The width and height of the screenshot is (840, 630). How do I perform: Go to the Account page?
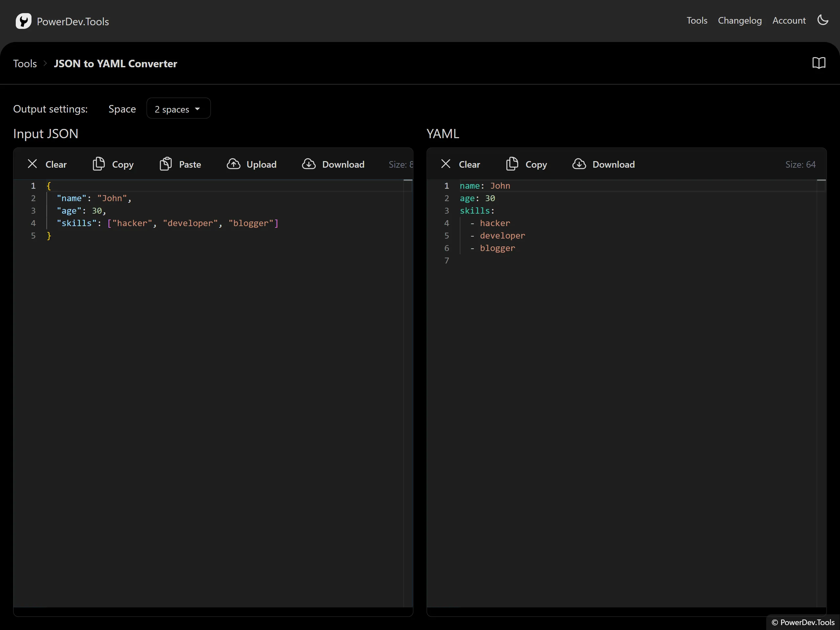[789, 20]
